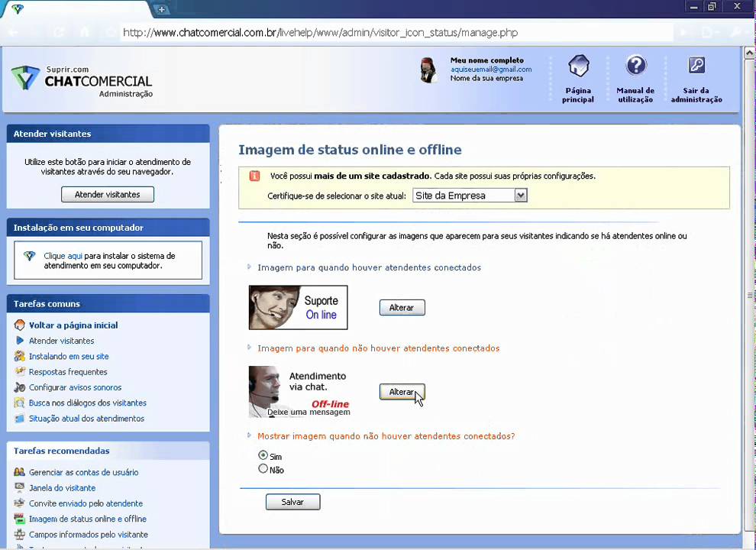Image resolution: width=756 pixels, height=550 pixels.
Task: Open Imagem de status online e offline link
Action: 87,519
